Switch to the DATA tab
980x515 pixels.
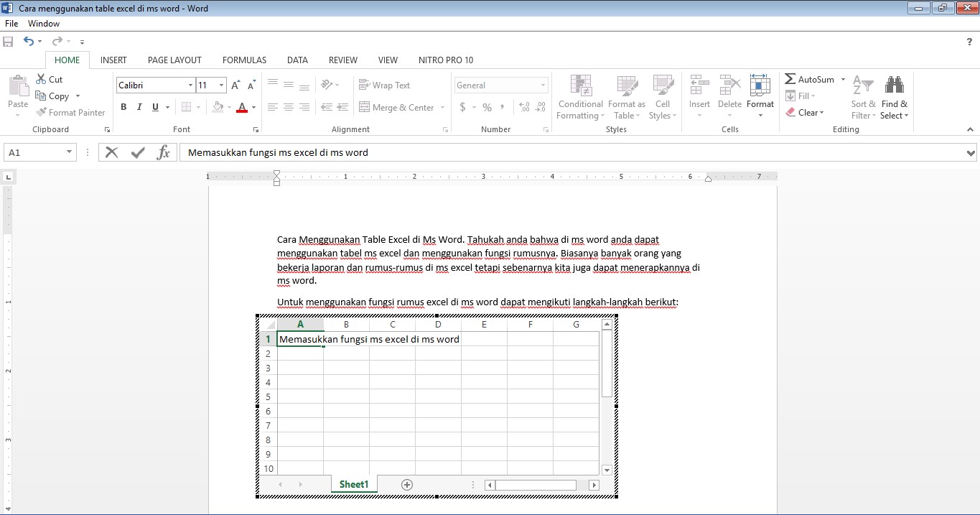[x=297, y=60]
